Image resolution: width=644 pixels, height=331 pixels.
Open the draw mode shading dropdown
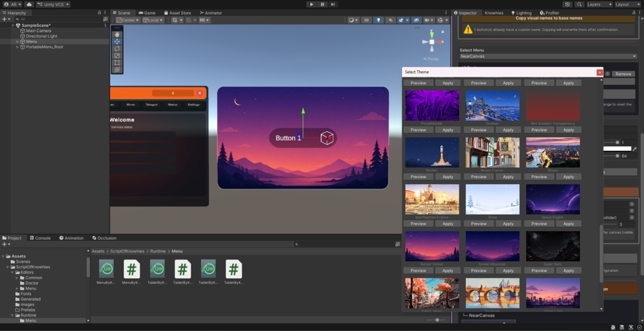(x=353, y=20)
